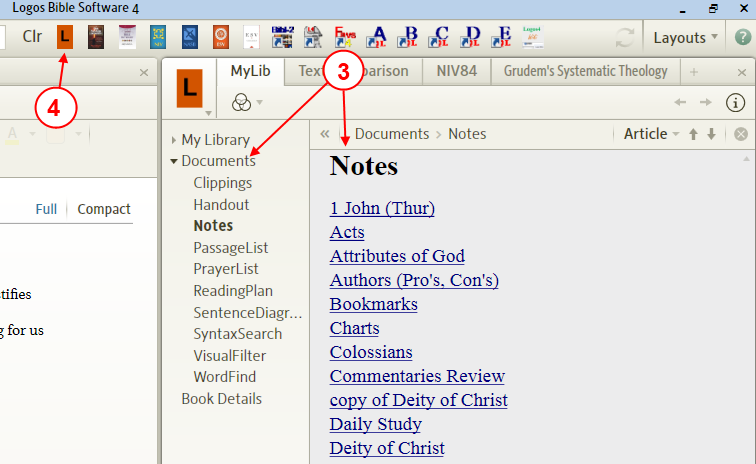This screenshot has height=464, width=756.
Task: Open the orange L MyLib shortcut icon
Action: [65, 37]
